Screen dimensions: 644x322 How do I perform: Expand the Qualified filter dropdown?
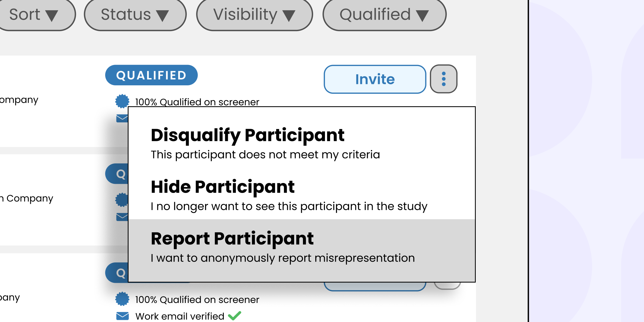384,14
